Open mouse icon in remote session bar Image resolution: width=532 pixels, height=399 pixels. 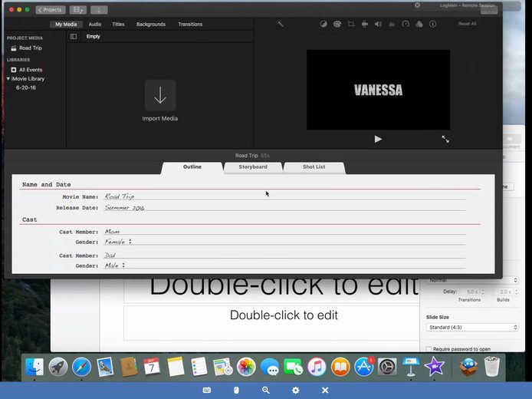(236, 390)
